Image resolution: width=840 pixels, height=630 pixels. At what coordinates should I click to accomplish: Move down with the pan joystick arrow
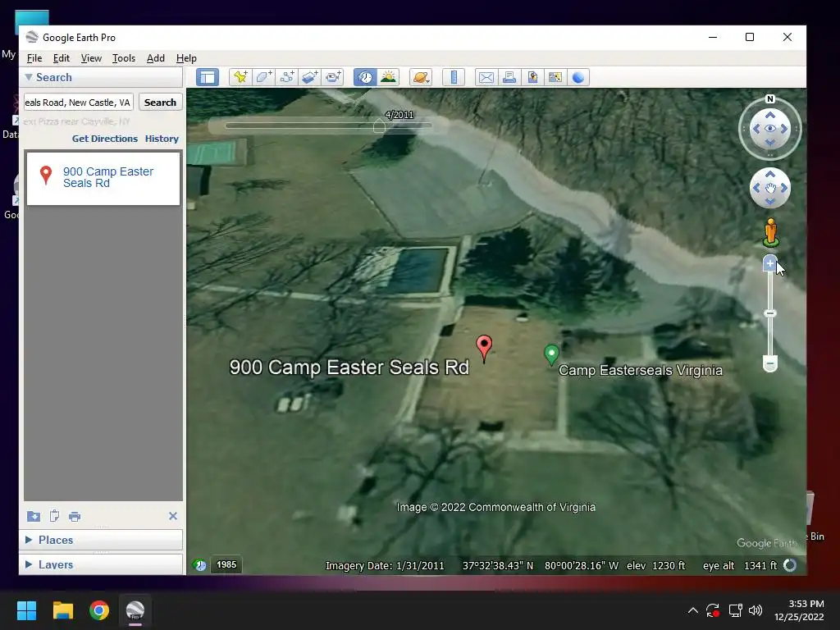769,202
